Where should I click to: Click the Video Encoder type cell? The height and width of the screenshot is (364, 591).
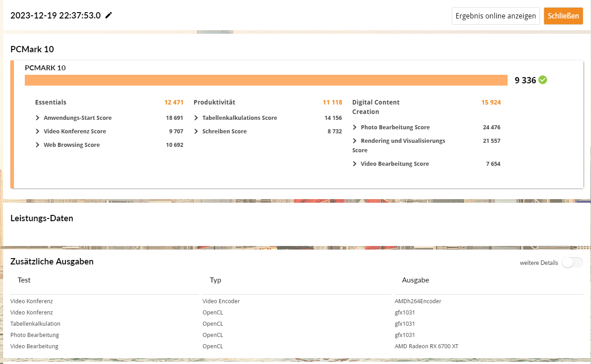click(x=221, y=301)
